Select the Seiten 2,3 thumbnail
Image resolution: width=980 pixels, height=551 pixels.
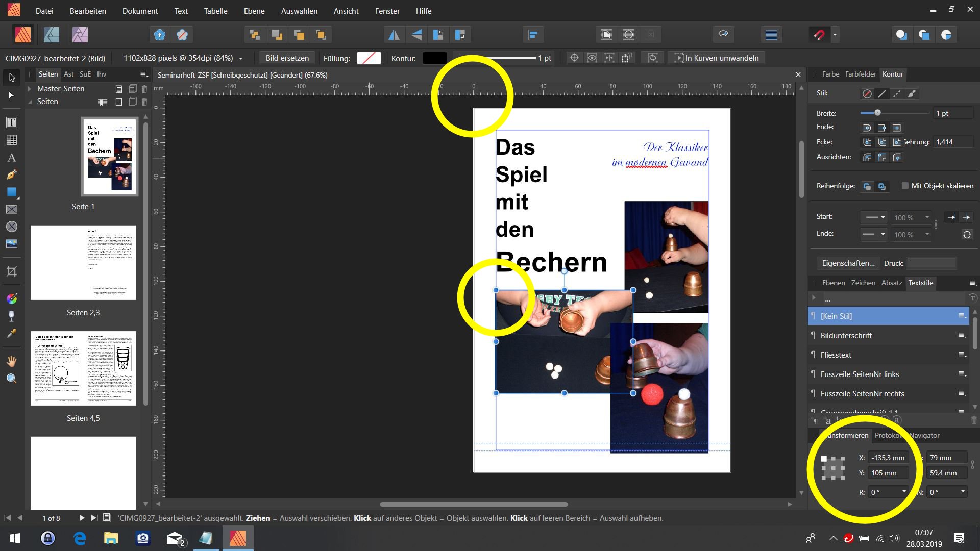(x=83, y=263)
